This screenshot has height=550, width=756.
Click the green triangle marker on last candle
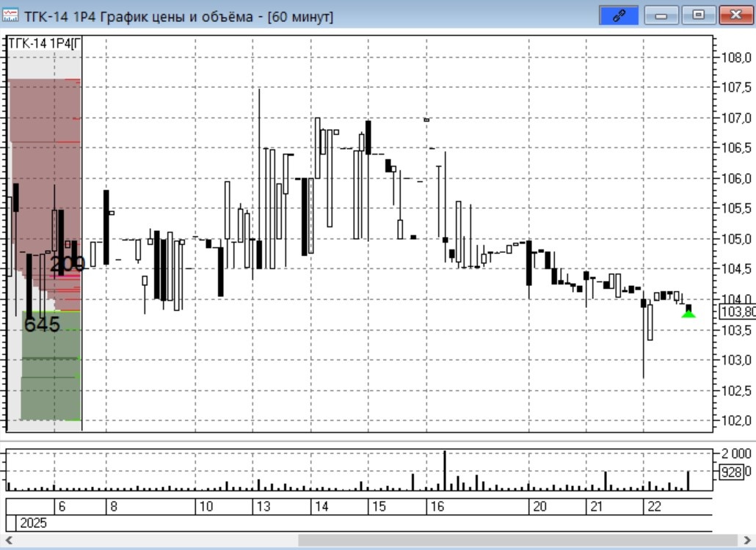[x=688, y=314]
